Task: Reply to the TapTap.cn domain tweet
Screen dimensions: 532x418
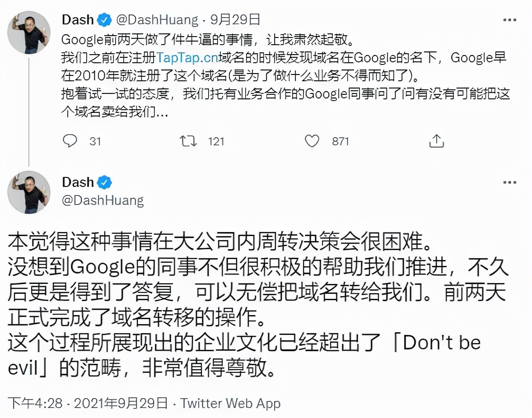Action: tap(70, 141)
